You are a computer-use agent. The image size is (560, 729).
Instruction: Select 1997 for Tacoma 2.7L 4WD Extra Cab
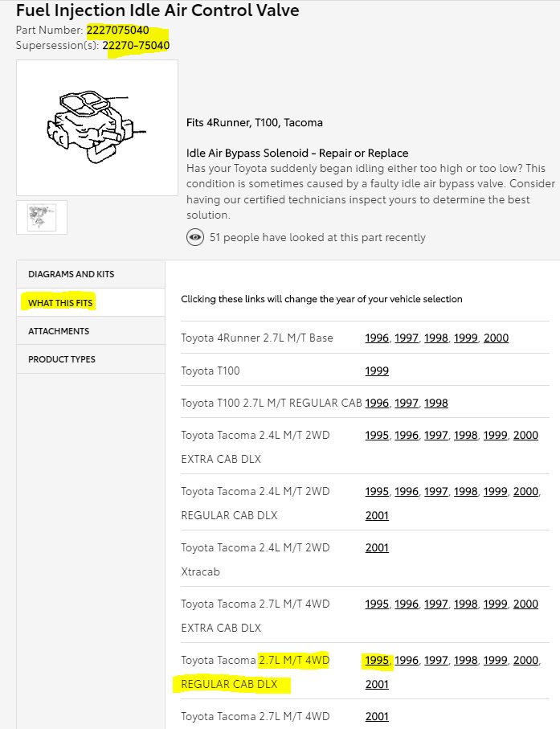tap(436, 604)
